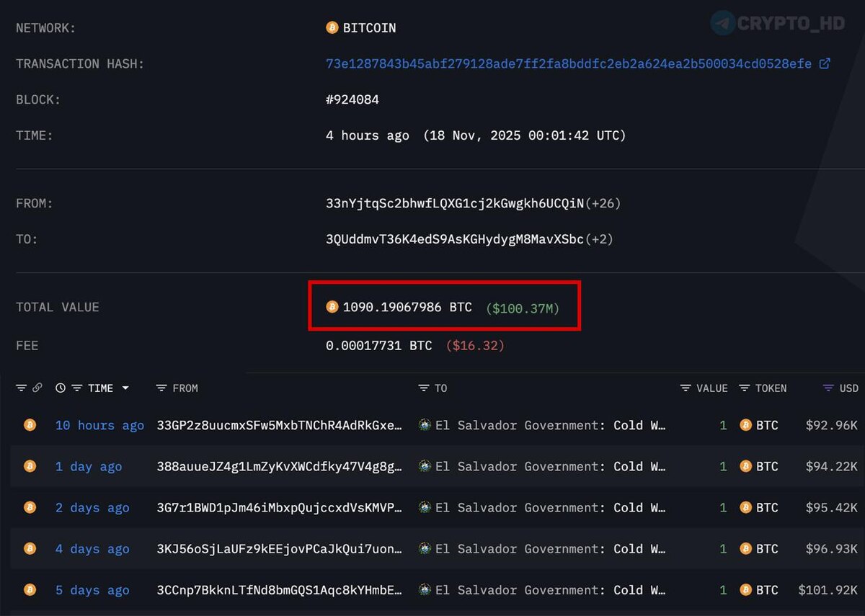
Task: Filter the VALUE column
Action: (x=686, y=388)
